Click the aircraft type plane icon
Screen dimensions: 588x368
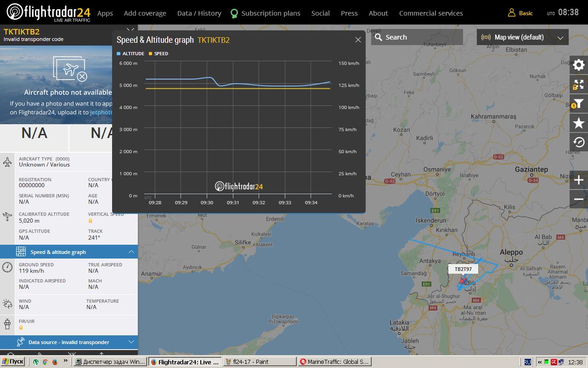(7, 162)
